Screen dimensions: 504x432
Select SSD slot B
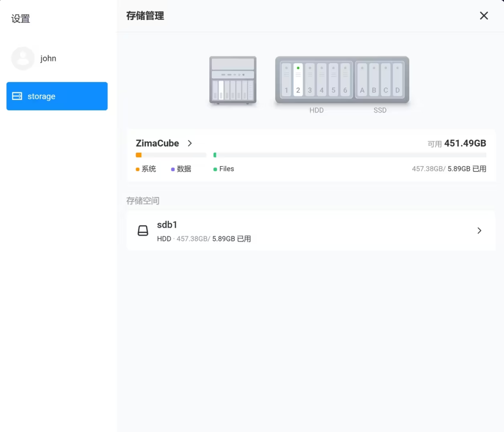pos(374,80)
